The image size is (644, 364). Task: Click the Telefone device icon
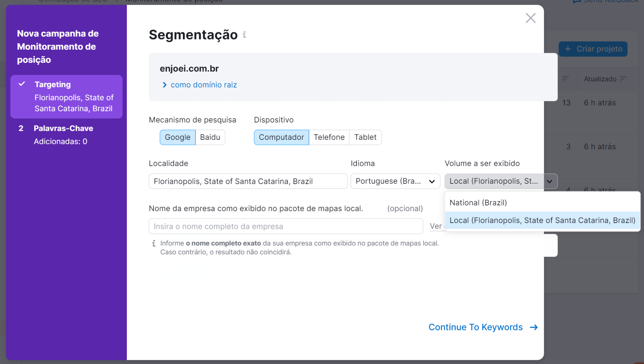pos(329,137)
